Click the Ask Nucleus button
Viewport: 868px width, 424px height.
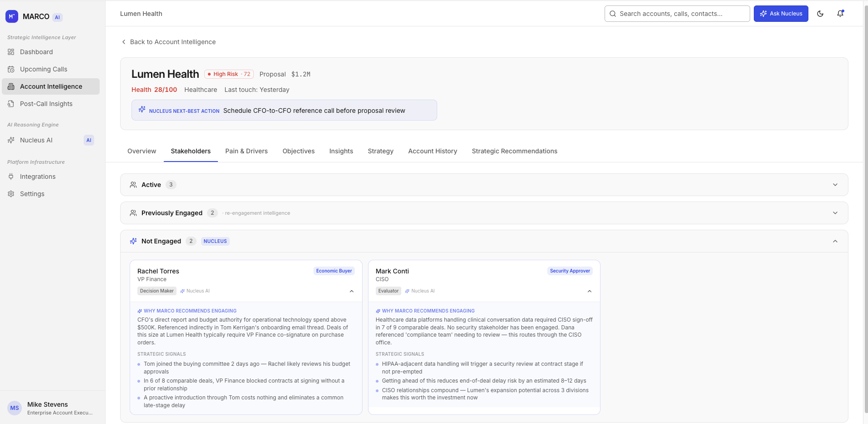[781, 14]
